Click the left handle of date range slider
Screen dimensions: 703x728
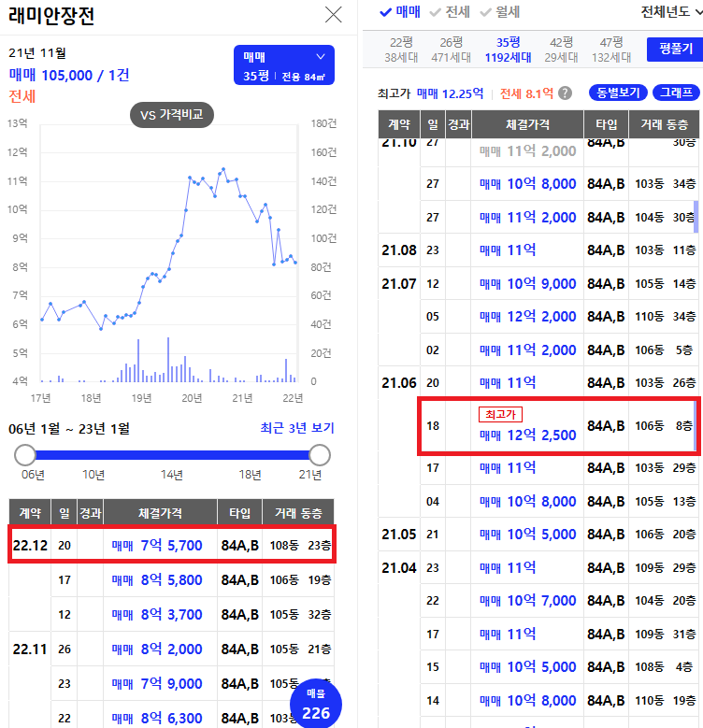24,455
